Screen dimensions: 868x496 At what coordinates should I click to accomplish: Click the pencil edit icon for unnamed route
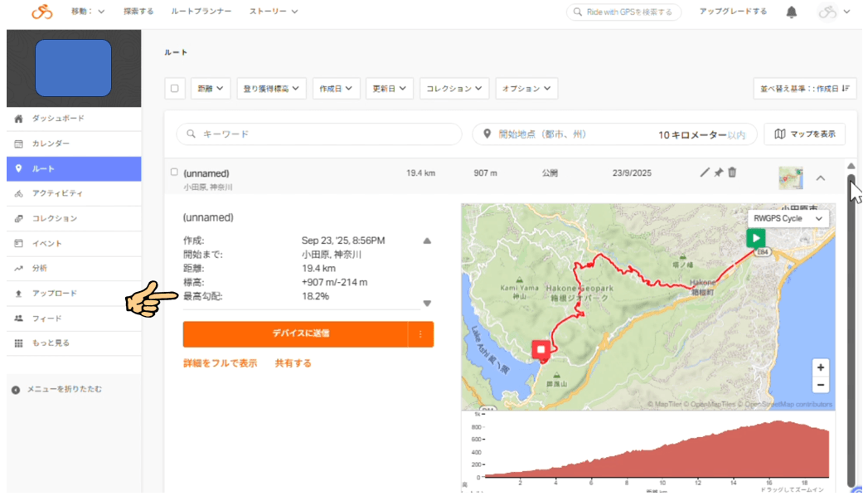705,173
